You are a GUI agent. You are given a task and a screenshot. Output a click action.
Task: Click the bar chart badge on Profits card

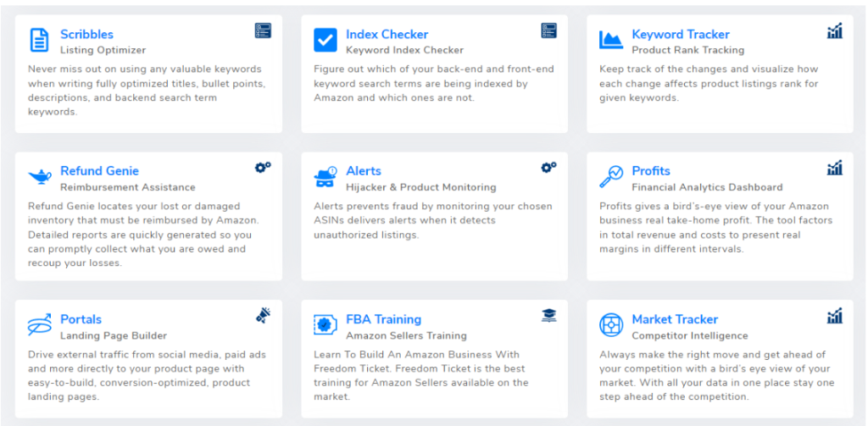(x=835, y=168)
